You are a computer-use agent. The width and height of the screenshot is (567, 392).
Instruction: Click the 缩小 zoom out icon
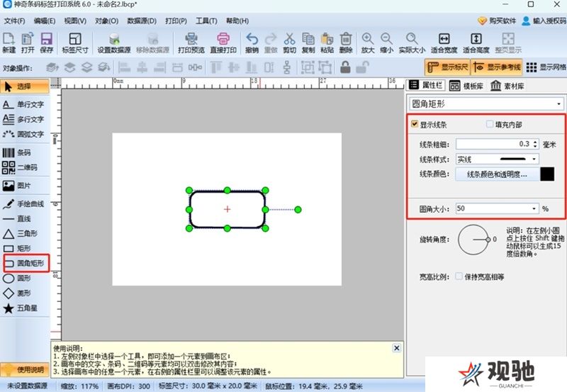click(386, 43)
